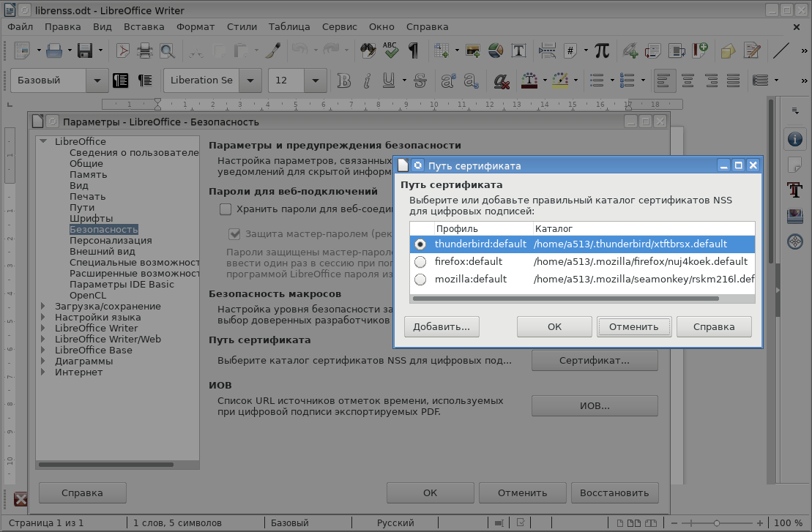Click 'Справка' in certificate path dialog
Image resolution: width=812 pixels, height=532 pixels.
point(714,327)
